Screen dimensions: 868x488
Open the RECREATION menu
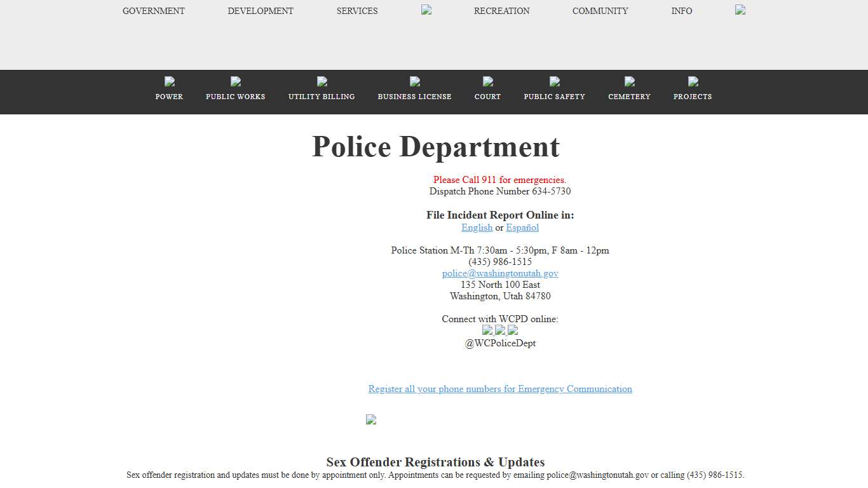[x=501, y=11]
